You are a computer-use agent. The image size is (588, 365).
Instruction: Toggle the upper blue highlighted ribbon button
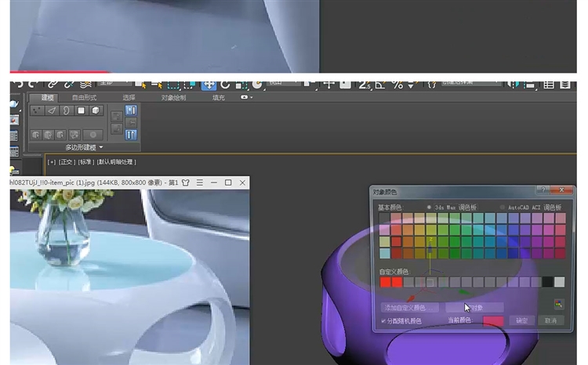(131, 110)
